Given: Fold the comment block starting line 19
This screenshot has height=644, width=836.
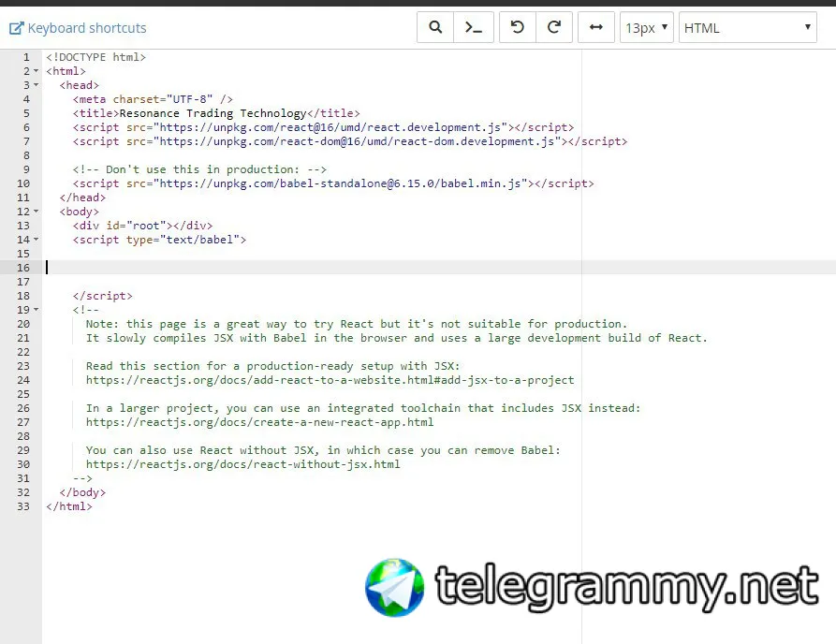Looking at the screenshot, I should (36, 310).
